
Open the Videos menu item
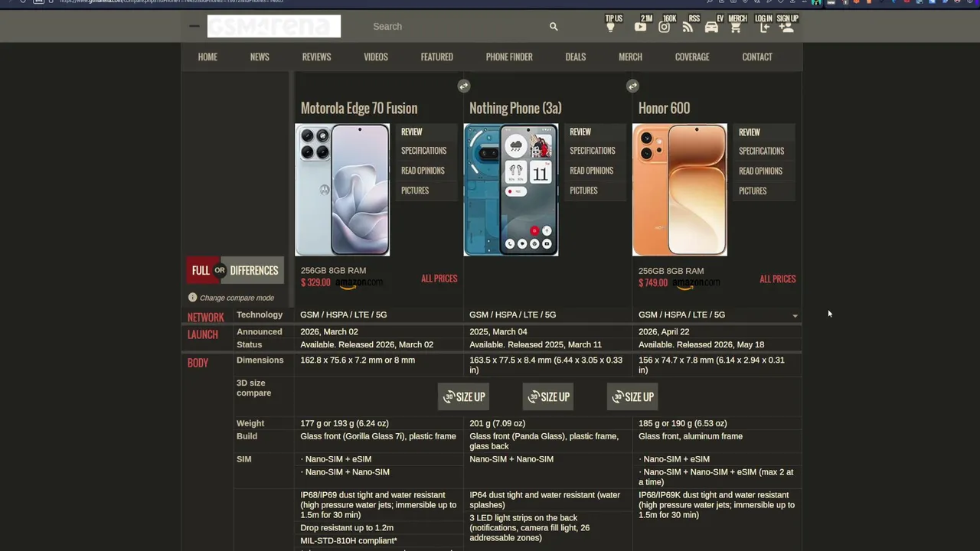coord(376,57)
